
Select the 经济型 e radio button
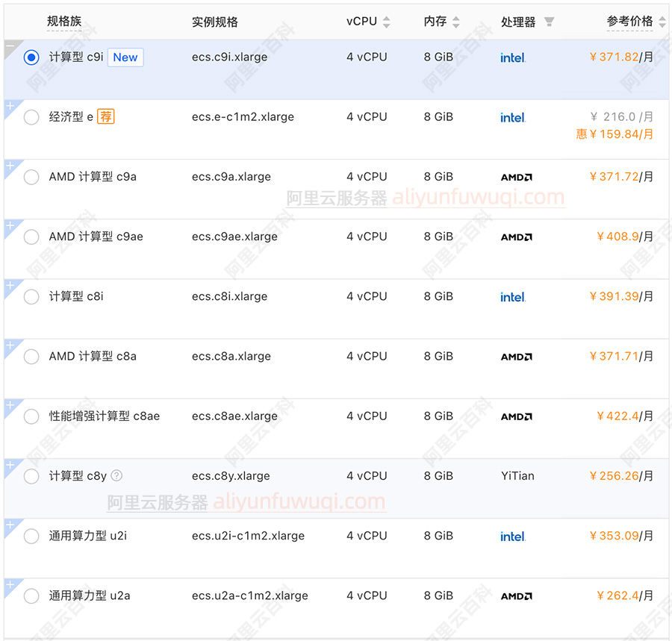tap(31, 117)
